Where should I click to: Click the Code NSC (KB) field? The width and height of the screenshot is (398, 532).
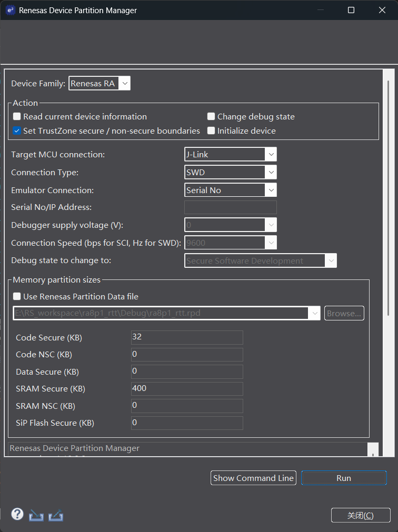187,355
